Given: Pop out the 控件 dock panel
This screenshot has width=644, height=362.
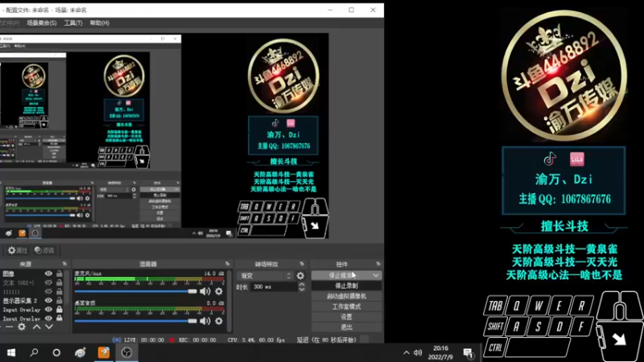Looking at the screenshot, I should click(378, 264).
